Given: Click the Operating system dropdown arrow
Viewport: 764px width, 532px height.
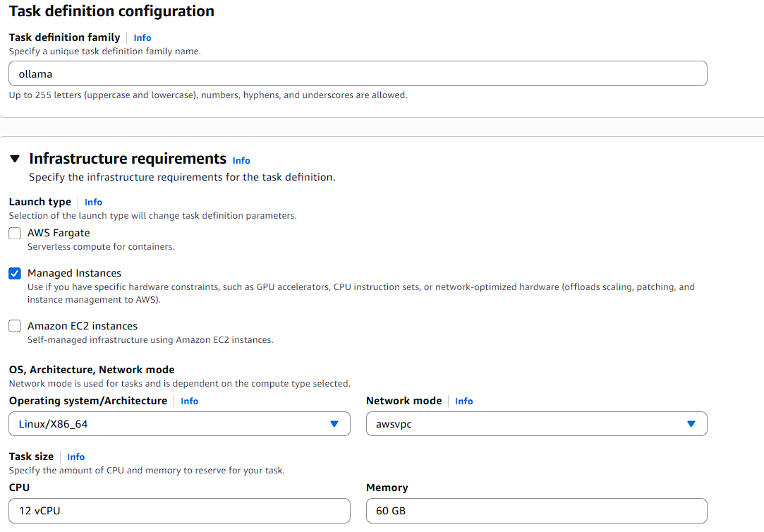Looking at the screenshot, I should [x=334, y=424].
